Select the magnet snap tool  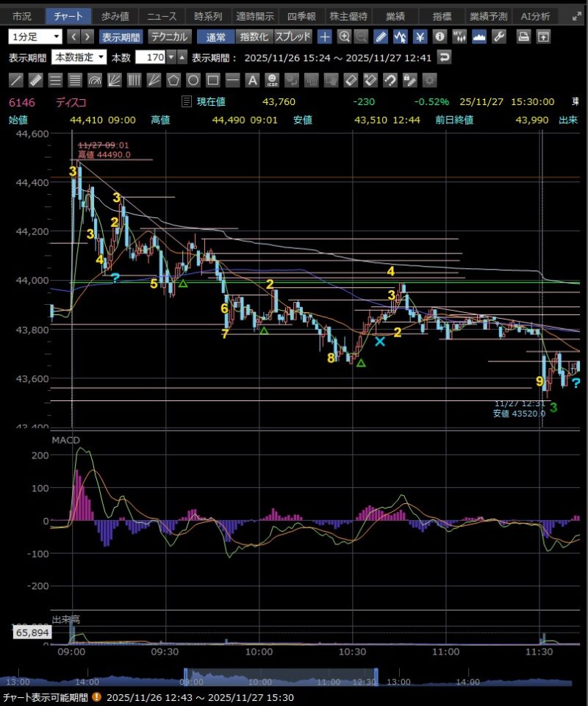(x=390, y=80)
